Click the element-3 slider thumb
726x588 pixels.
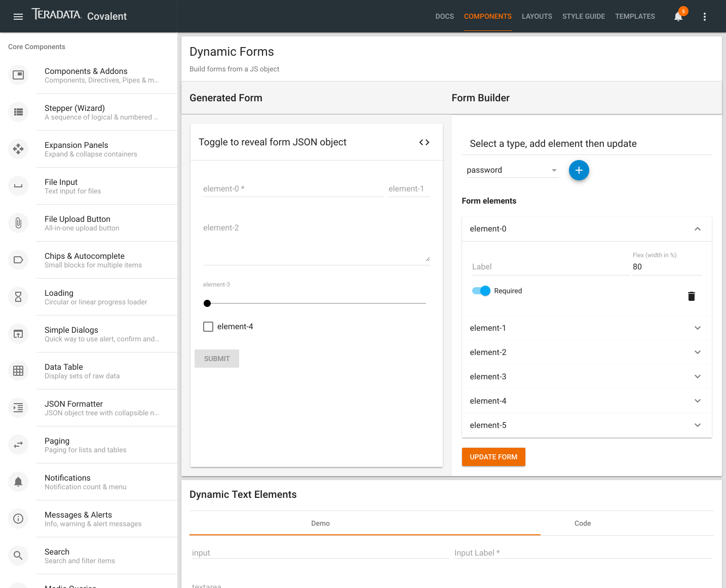click(x=207, y=303)
